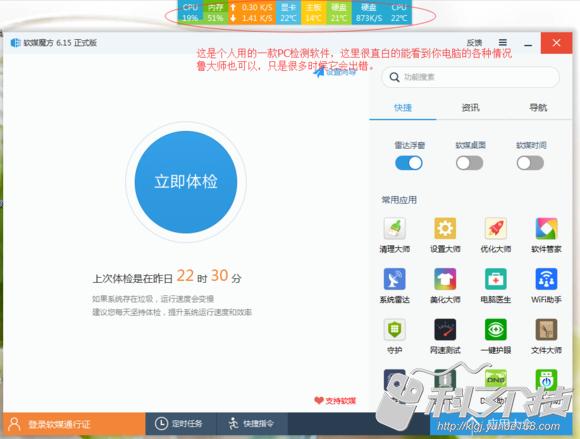The image size is (580, 439).
Task: Switch to the 导航 tab
Action: [x=538, y=108]
